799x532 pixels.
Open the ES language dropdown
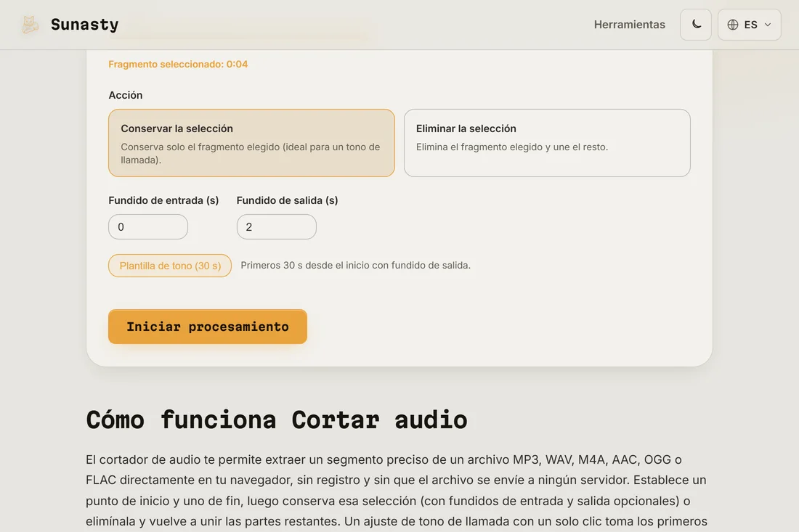click(x=749, y=25)
